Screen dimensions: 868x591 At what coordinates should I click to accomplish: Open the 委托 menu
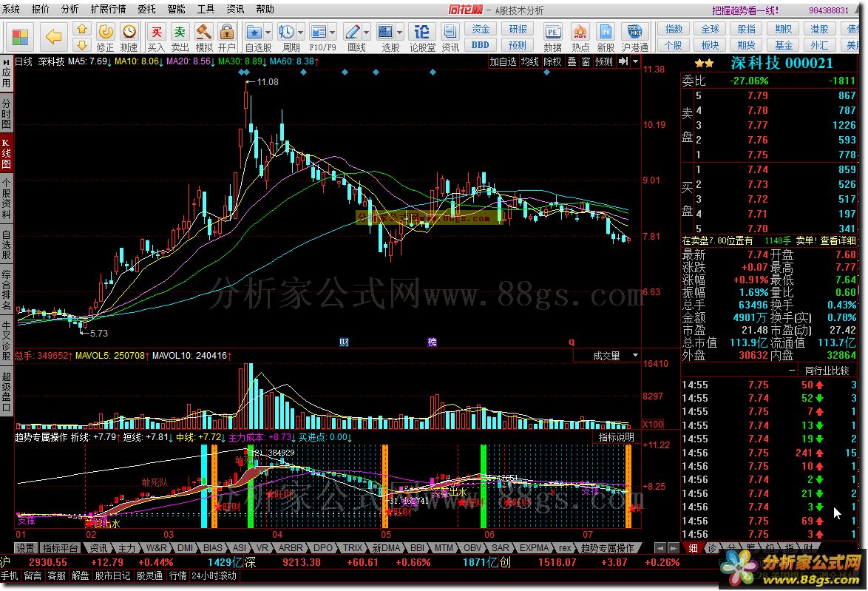pos(146,9)
